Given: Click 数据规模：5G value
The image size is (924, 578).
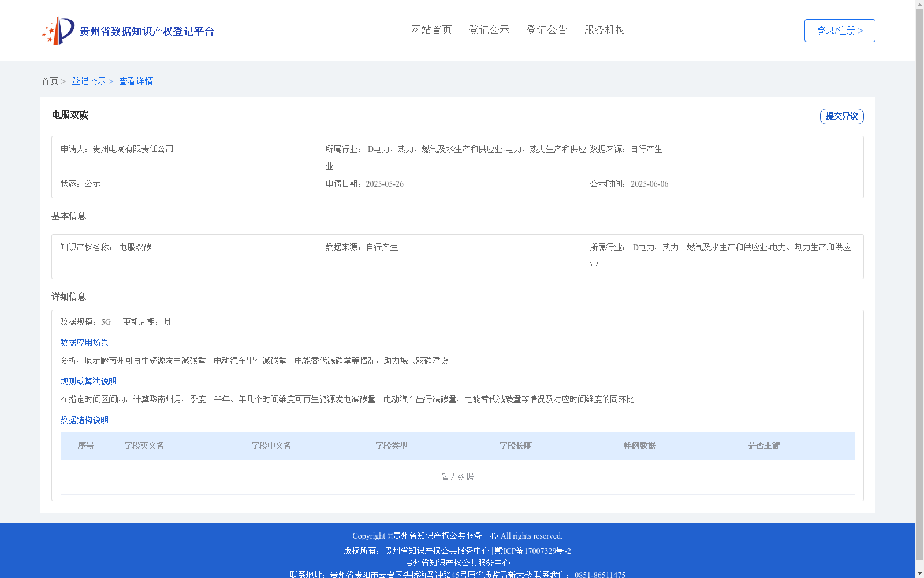Looking at the screenshot, I should [x=85, y=322].
